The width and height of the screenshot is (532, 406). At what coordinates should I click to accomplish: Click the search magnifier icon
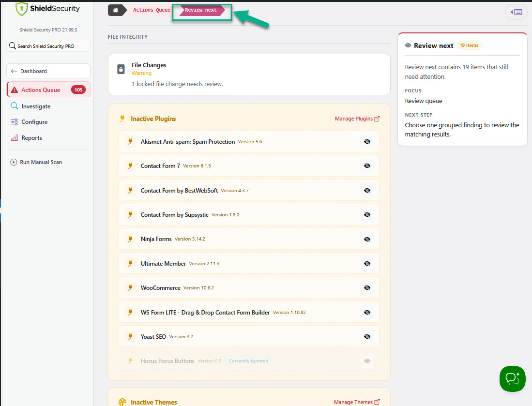pos(13,46)
